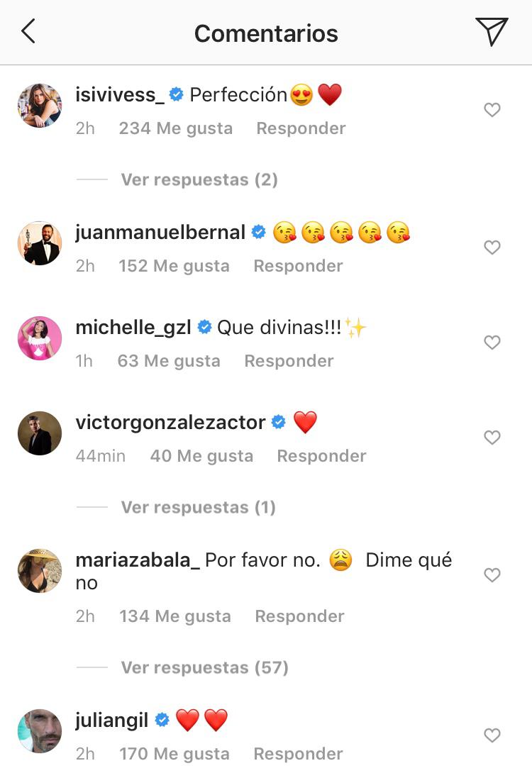Expand Ver respuestas (2) under isivivess_

(x=199, y=180)
